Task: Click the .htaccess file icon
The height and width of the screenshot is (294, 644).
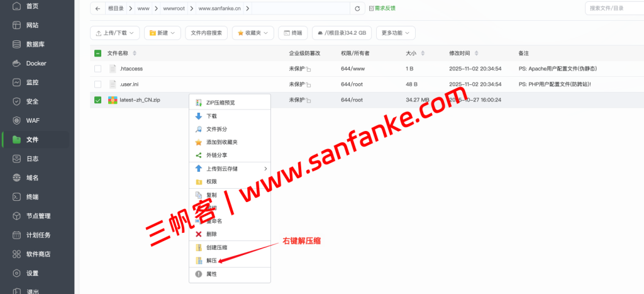Action: tap(113, 69)
